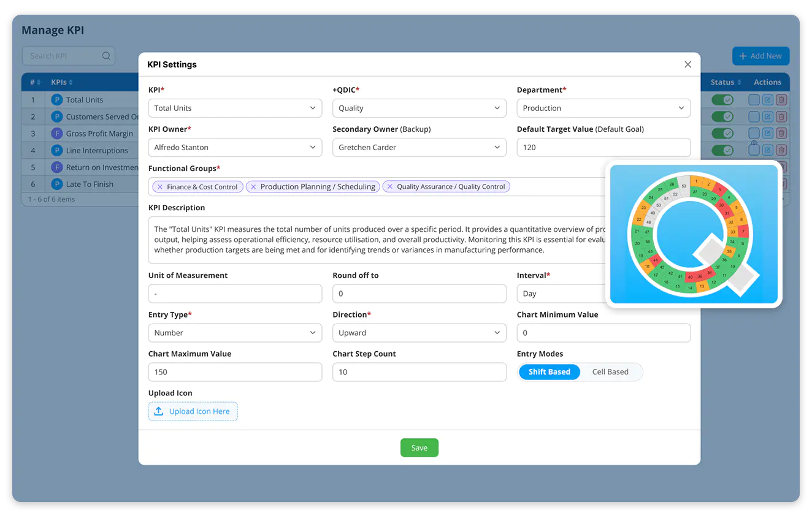Toggle the Status switch for row 2
This screenshot has height=521, width=812.
pos(722,116)
